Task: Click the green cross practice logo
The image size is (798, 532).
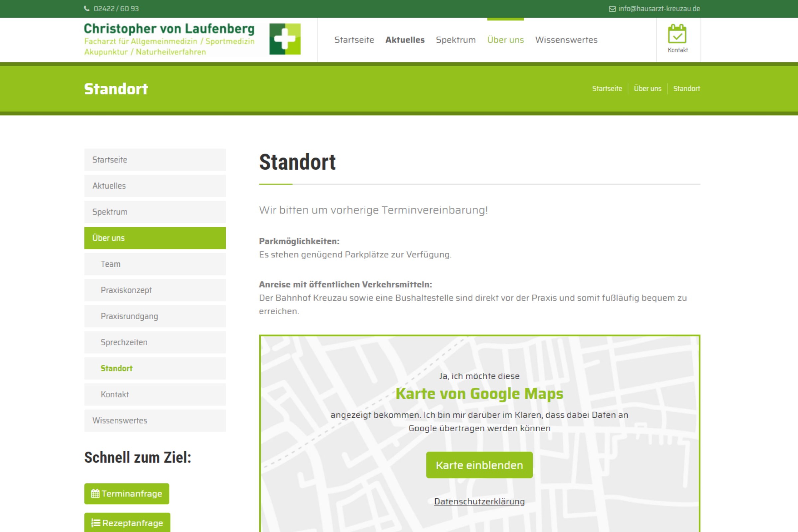Action: (285, 39)
